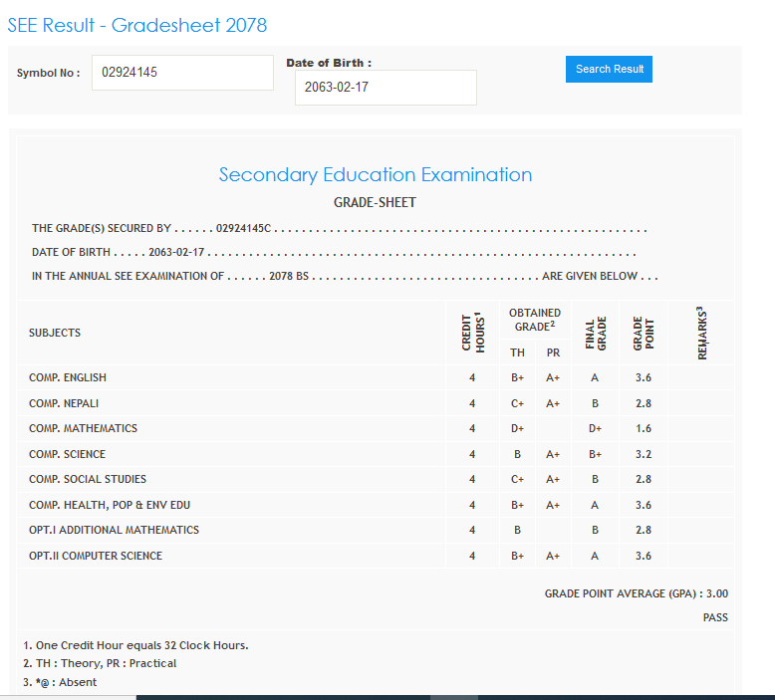
Task: Click the Date of Birth input field
Action: click(386, 88)
